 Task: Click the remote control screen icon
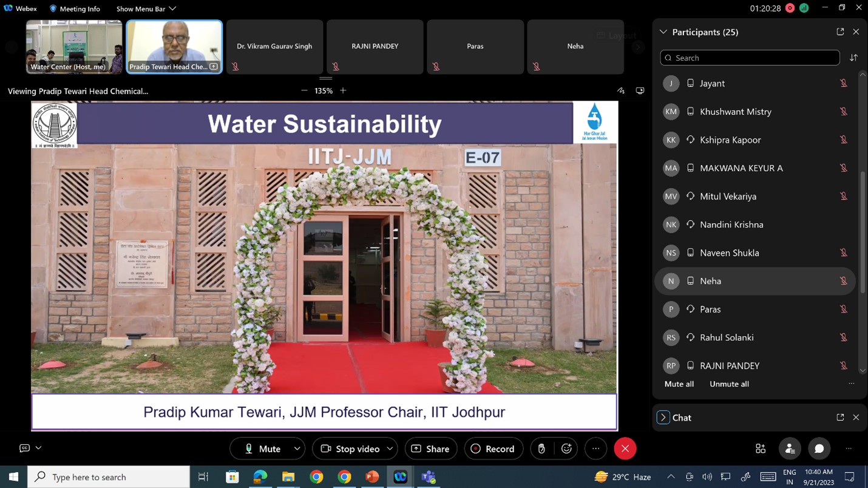click(640, 90)
